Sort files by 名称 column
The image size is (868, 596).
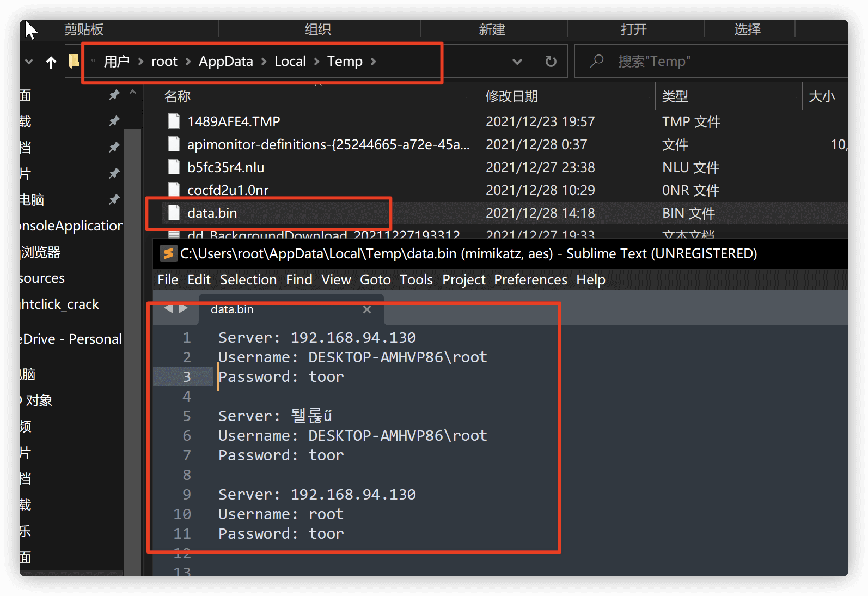178,96
